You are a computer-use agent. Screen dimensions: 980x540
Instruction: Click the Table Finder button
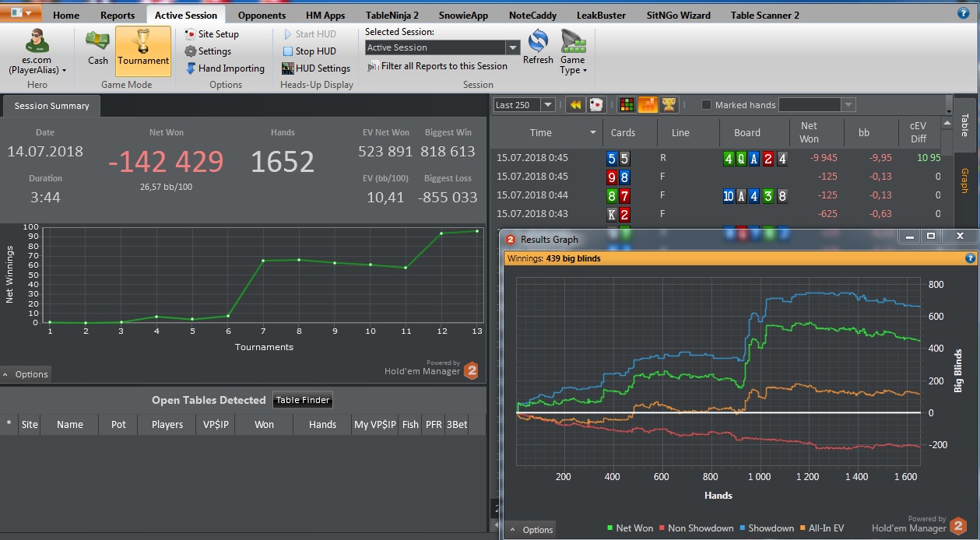(304, 400)
